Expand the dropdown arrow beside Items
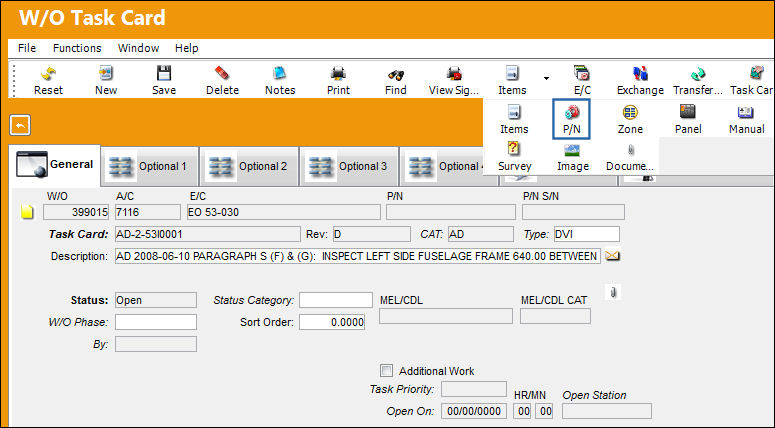Image resolution: width=775 pixels, height=428 pixels. tap(546, 78)
